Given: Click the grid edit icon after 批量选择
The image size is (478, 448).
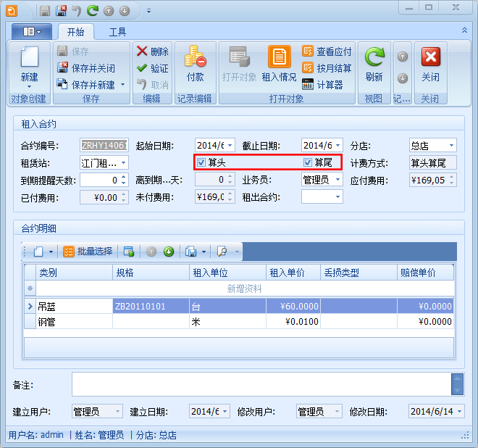Looking at the screenshot, I should [x=129, y=252].
